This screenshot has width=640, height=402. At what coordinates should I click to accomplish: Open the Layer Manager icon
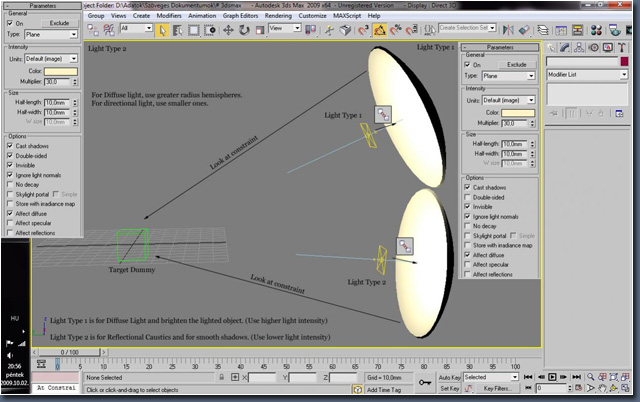point(542,30)
